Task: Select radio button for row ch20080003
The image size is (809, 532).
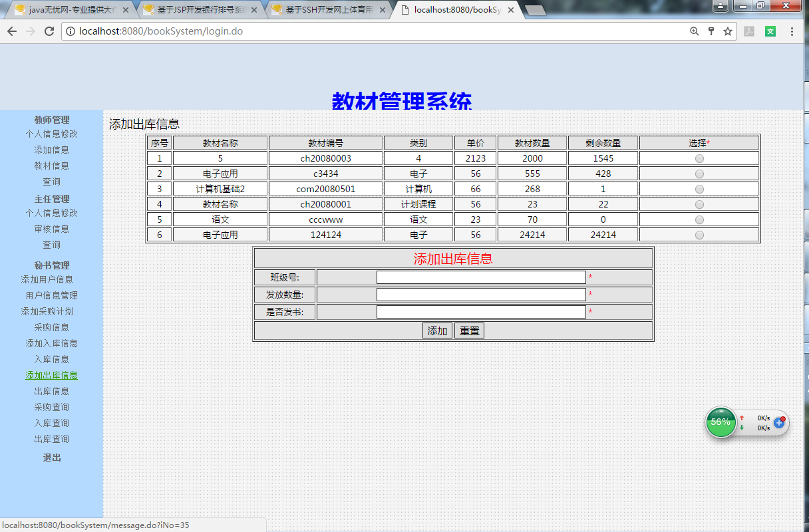Action: coord(699,158)
